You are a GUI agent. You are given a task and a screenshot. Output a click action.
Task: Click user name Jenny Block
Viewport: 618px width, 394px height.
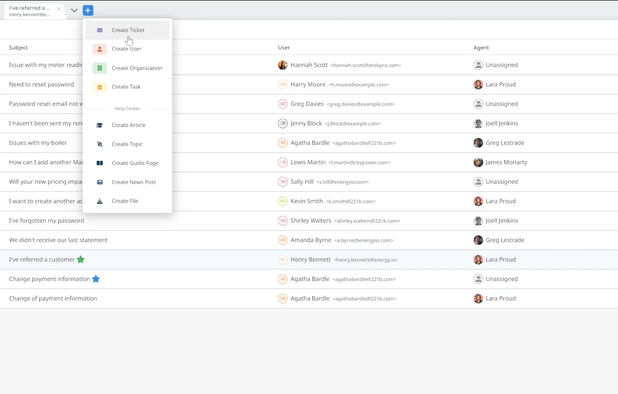click(306, 123)
